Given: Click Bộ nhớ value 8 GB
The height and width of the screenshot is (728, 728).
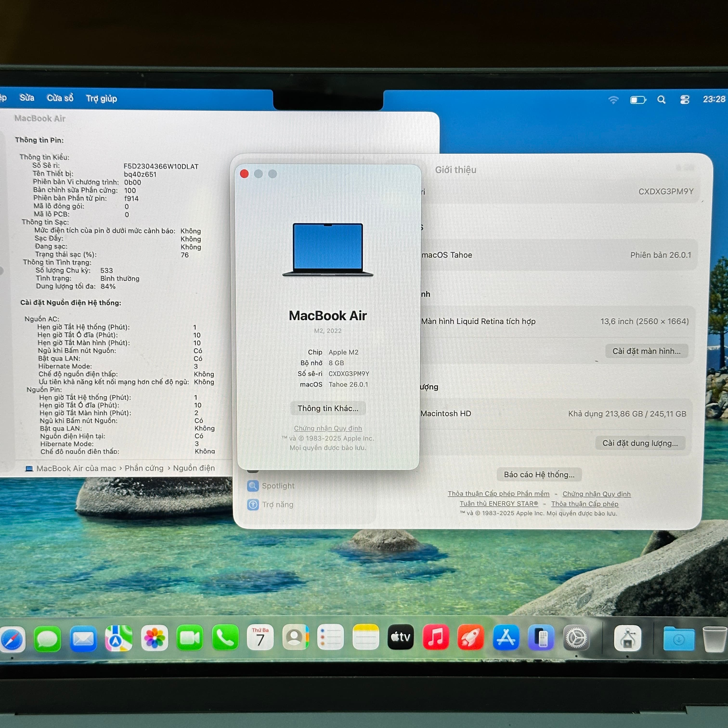Looking at the screenshot, I should point(336,363).
